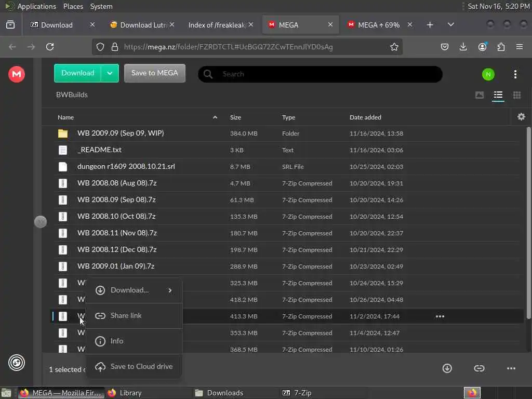The width and height of the screenshot is (532, 399).
Task: Select the WB 2009.09 (Sep 09, WIP) folder row
Action: point(287,134)
